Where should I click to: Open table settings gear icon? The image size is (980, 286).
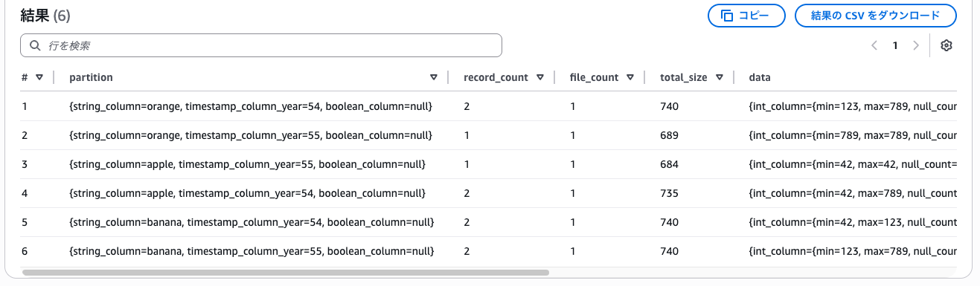tap(947, 45)
